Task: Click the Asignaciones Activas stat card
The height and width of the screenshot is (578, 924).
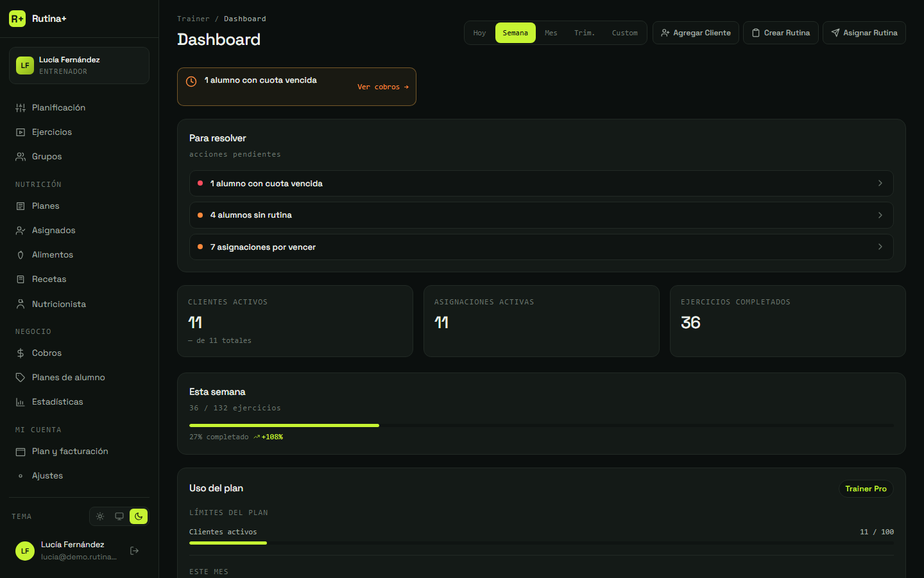Action: [x=542, y=321]
